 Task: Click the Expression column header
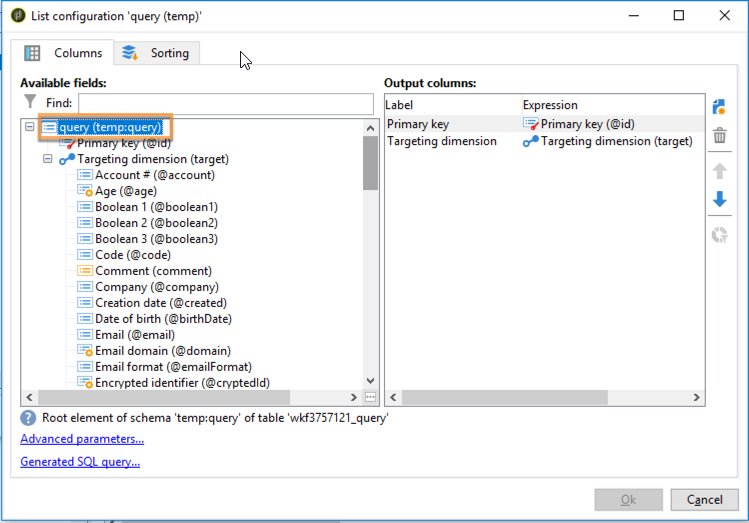click(x=613, y=105)
